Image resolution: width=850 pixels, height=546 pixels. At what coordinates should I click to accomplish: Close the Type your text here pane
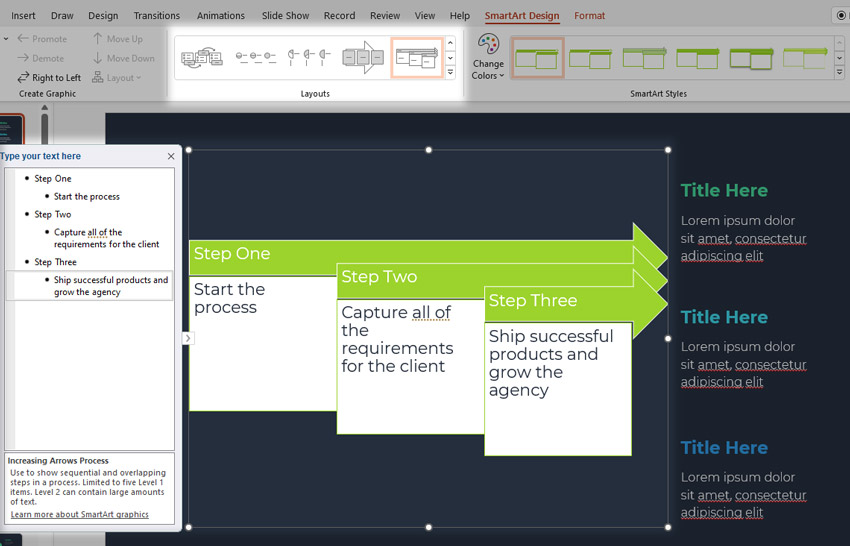coord(171,156)
